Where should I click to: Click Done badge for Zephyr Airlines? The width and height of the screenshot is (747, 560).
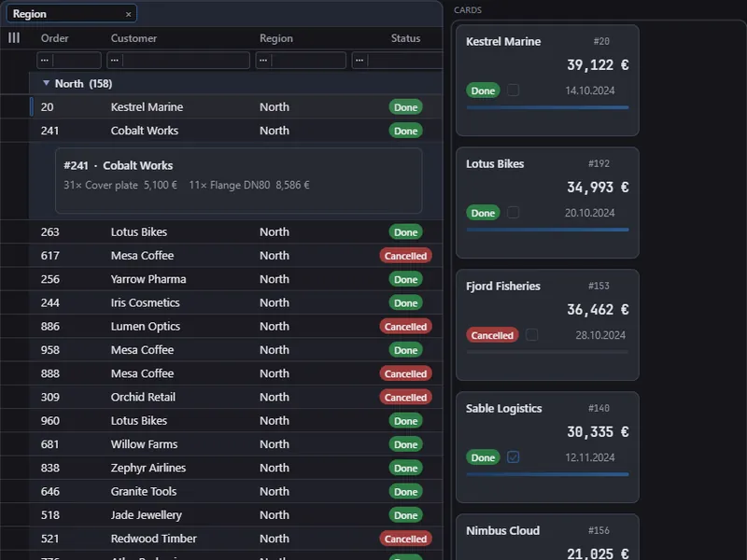[406, 469]
